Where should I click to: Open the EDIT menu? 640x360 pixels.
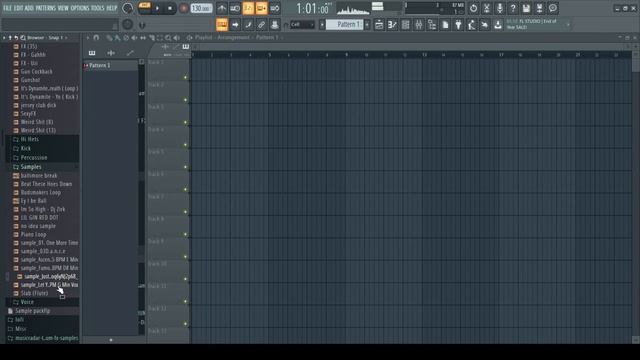(18, 8)
